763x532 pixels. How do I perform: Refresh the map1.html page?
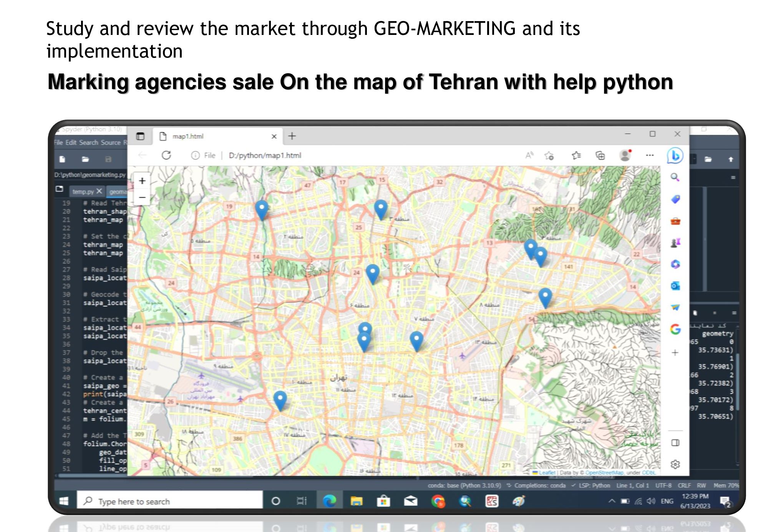166,155
